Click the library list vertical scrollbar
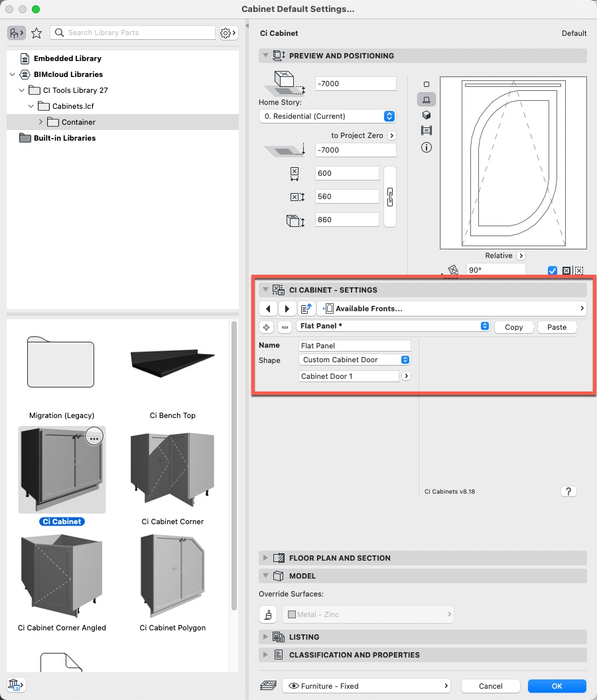Screen dimensions: 597x700 (233, 466)
